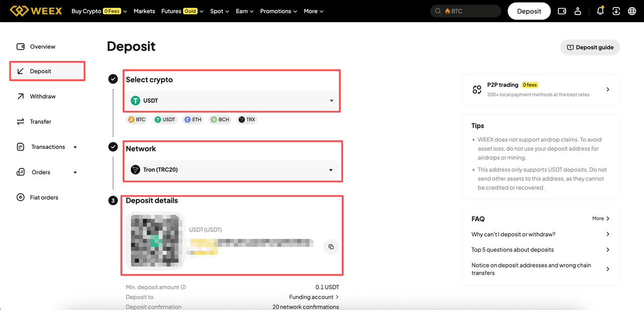Open FAQ More link
644x310 pixels.
pyautogui.click(x=601, y=219)
